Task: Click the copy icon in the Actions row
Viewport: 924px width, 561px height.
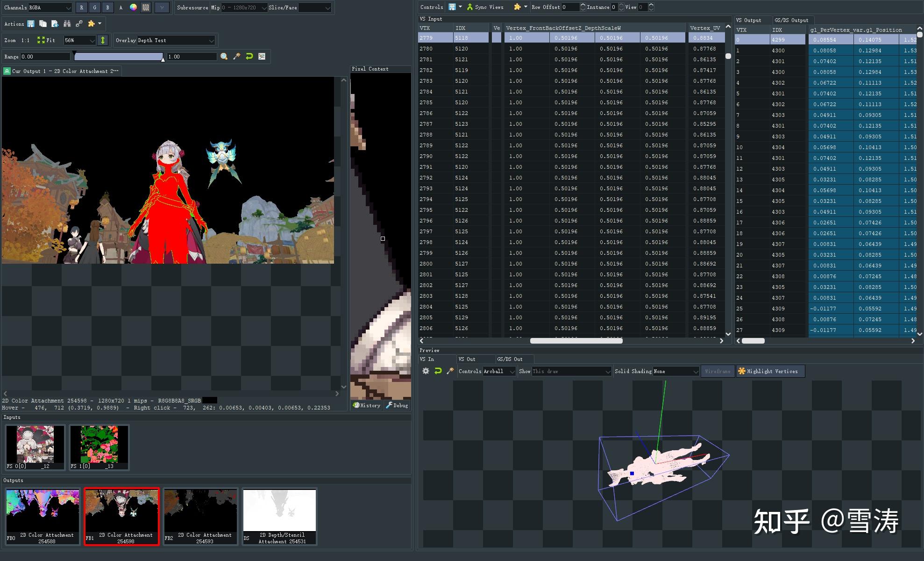Action: pos(43,24)
